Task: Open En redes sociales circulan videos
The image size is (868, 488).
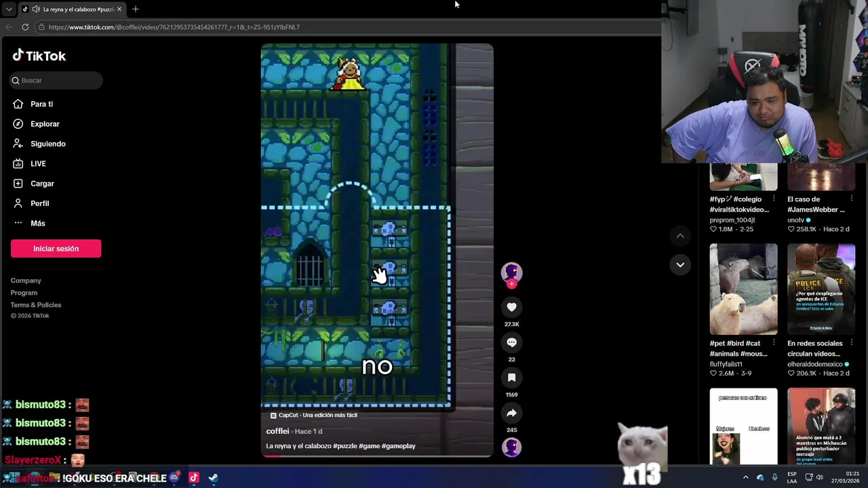Action: coord(815,348)
